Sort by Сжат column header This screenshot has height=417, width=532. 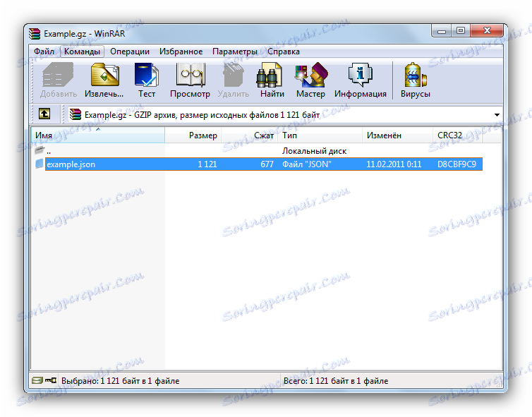pyautogui.click(x=249, y=135)
